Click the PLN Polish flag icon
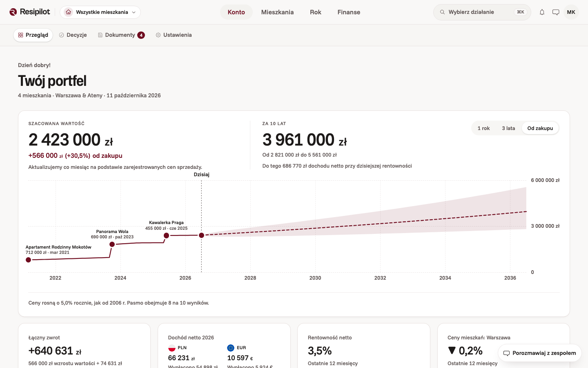588x368 pixels. coord(172,348)
